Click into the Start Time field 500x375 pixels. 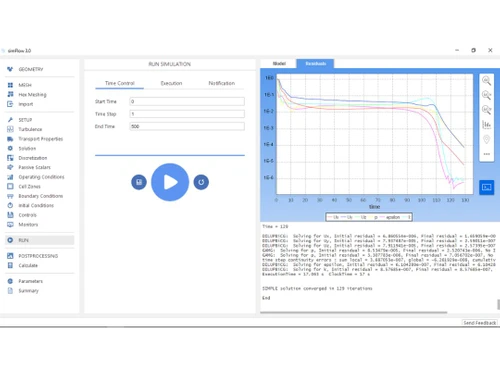(187, 101)
